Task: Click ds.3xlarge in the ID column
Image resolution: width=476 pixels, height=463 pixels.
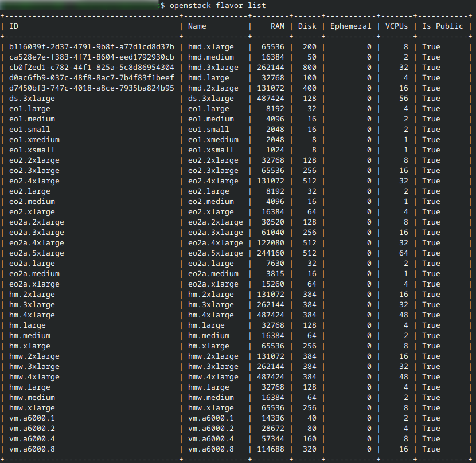Action: tap(32, 99)
